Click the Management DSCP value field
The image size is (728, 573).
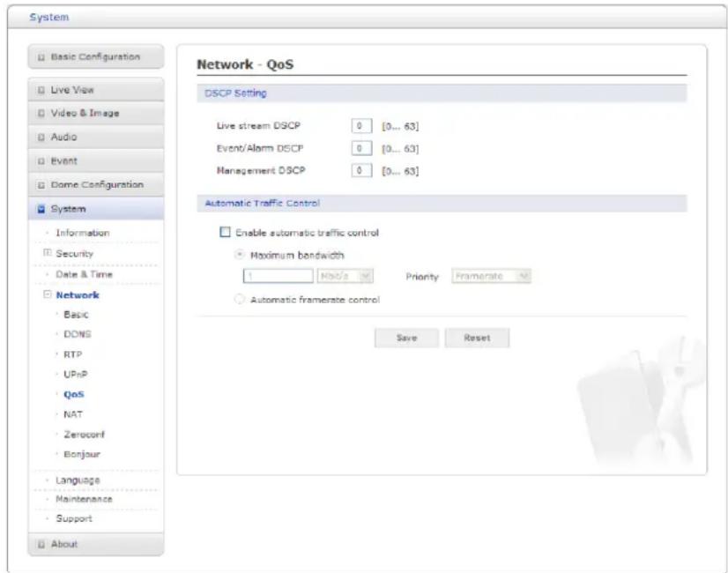[361, 170]
